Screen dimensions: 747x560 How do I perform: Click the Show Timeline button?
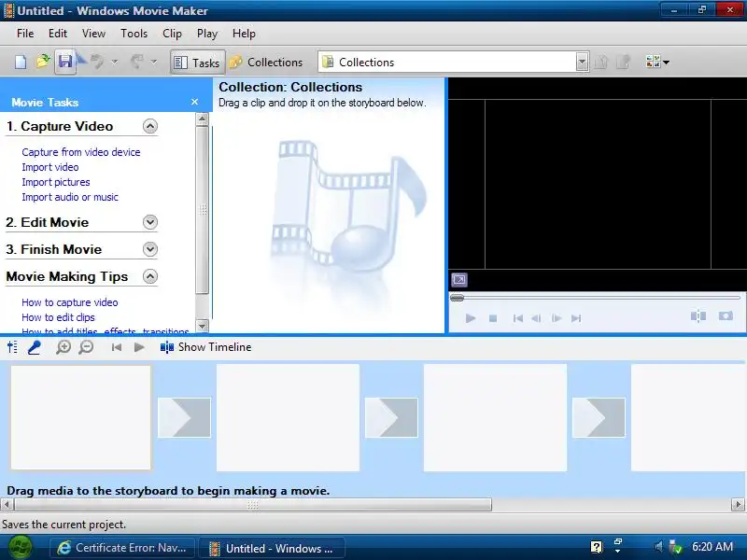click(205, 347)
